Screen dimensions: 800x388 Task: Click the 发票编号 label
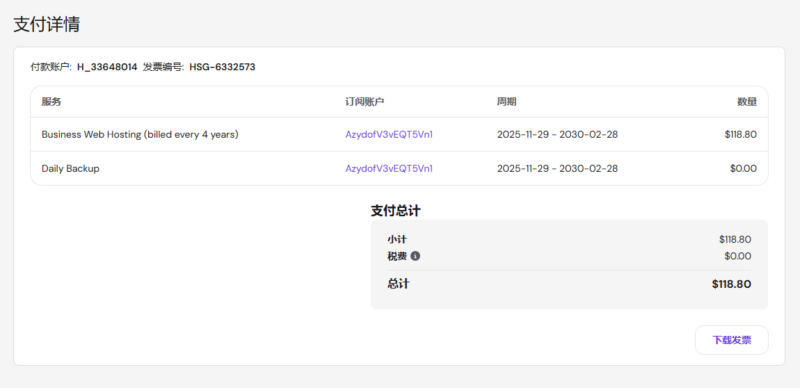163,67
